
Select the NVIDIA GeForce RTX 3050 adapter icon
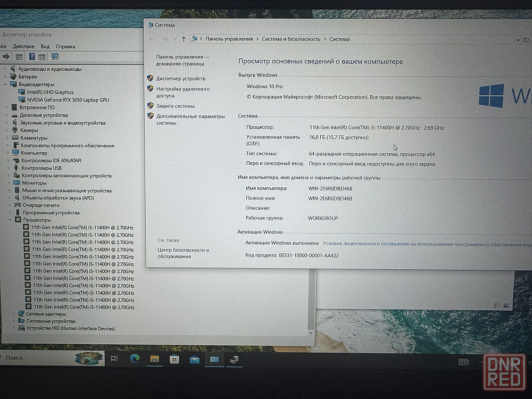coord(22,99)
